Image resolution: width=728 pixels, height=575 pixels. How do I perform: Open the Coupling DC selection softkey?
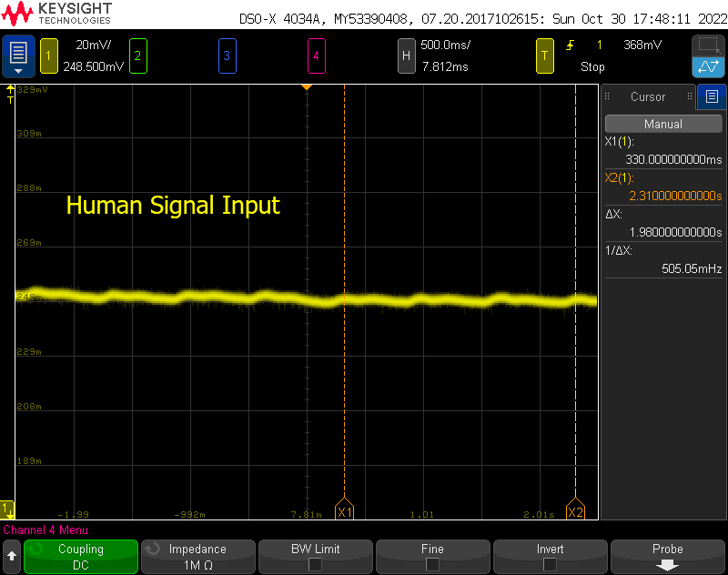pos(80,556)
